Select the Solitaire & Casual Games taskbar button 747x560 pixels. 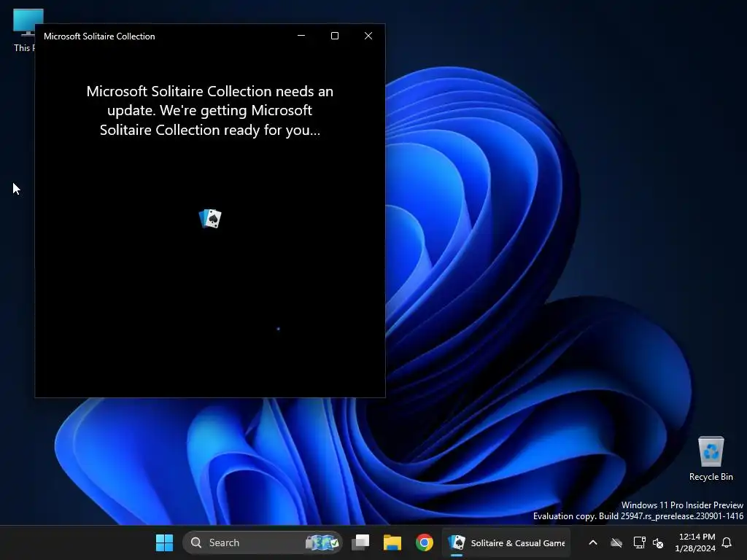(x=506, y=542)
